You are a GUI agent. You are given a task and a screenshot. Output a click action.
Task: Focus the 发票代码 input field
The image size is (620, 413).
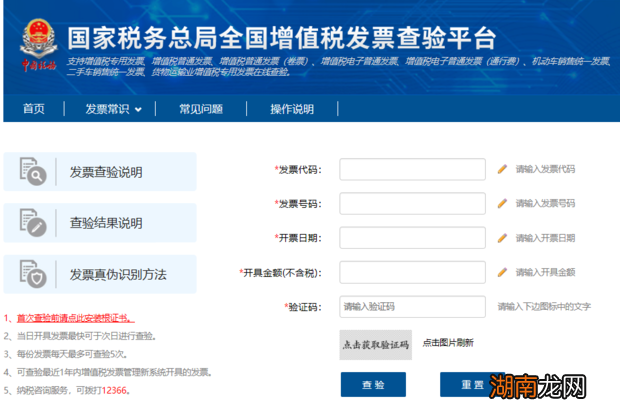click(412, 169)
